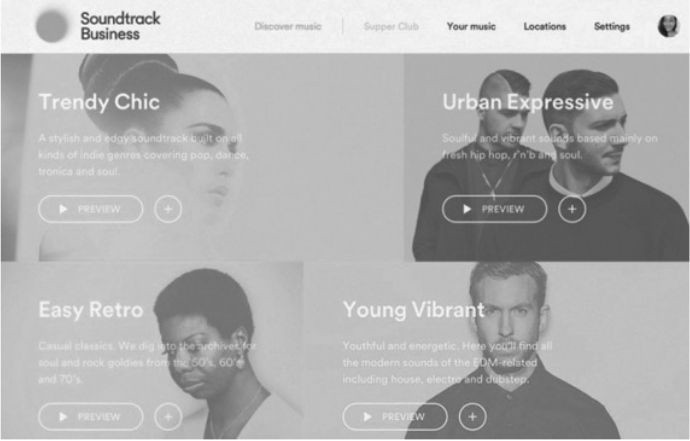
Task: Add Easy Retro with plus icon
Action: 168,416
